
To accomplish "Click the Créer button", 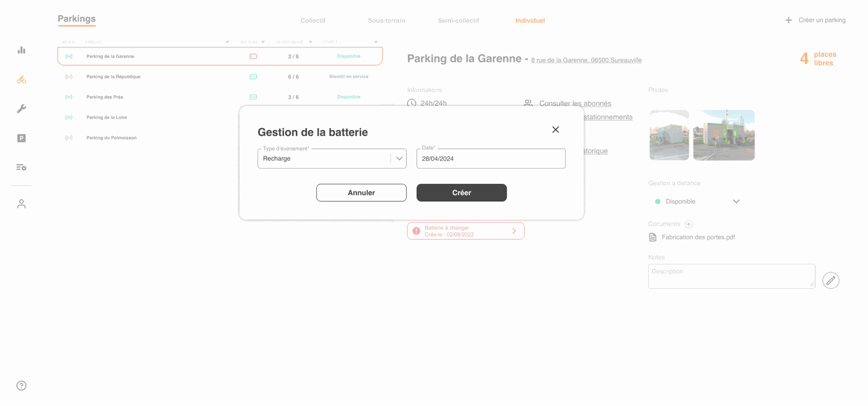I will [x=462, y=193].
